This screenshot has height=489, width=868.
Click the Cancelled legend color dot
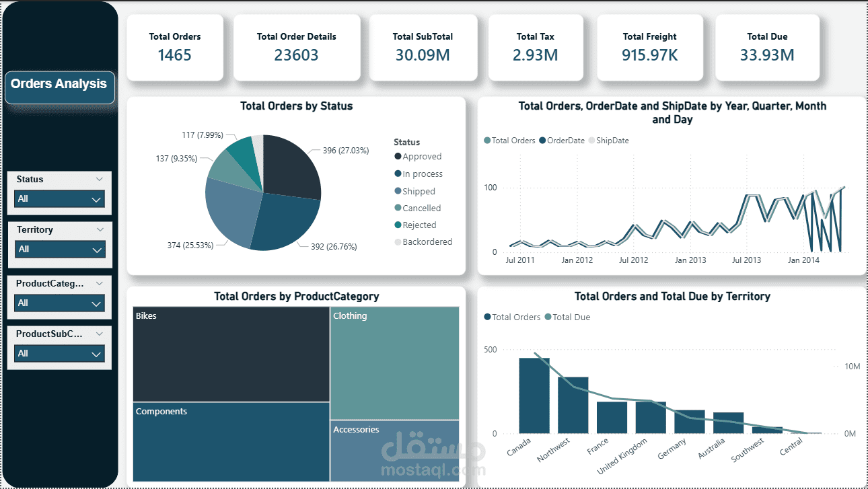coord(398,208)
